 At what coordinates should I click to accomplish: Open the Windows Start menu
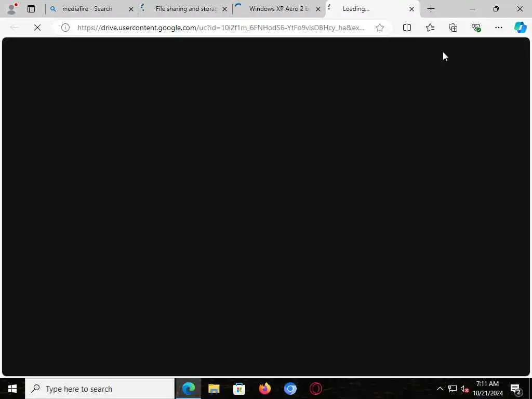(x=12, y=389)
